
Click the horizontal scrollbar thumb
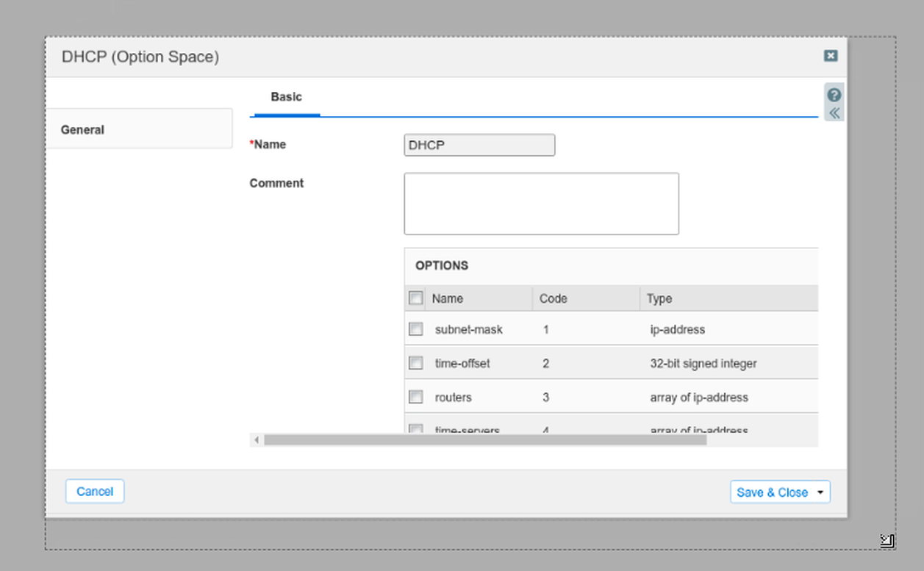click(x=485, y=440)
